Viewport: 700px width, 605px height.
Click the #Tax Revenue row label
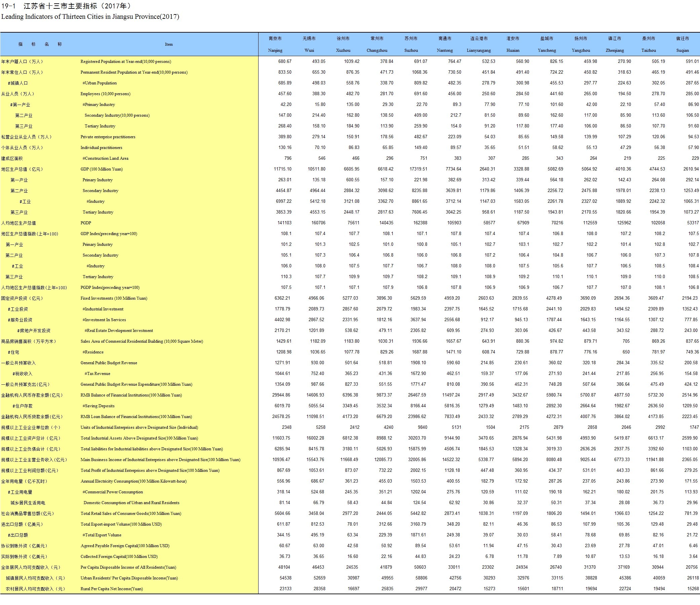pos(97,374)
